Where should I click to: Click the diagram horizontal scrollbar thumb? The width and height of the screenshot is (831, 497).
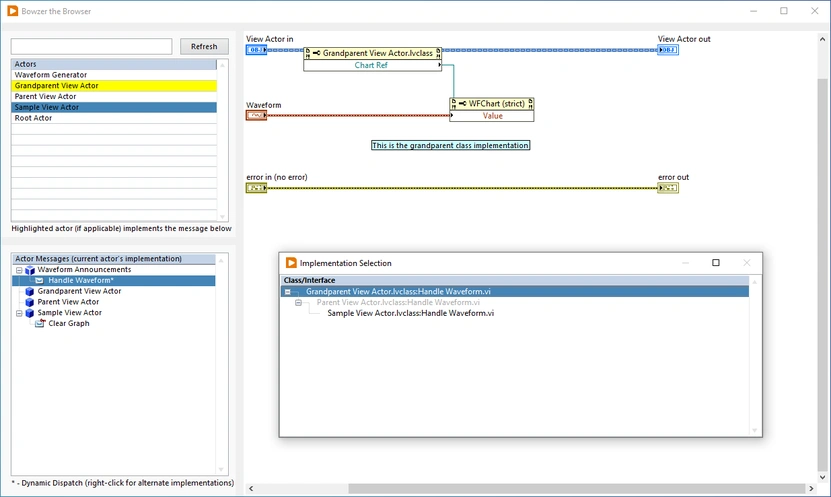[577, 489]
